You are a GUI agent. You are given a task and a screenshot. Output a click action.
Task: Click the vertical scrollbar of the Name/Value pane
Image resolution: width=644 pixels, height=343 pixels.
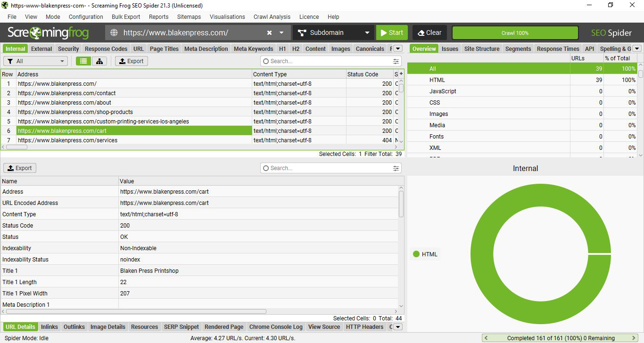tap(401, 203)
